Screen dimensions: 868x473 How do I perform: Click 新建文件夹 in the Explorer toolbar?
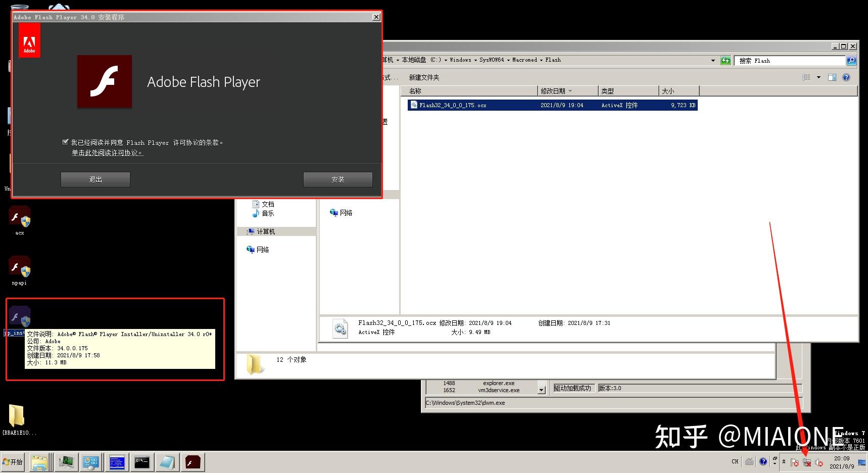point(424,77)
